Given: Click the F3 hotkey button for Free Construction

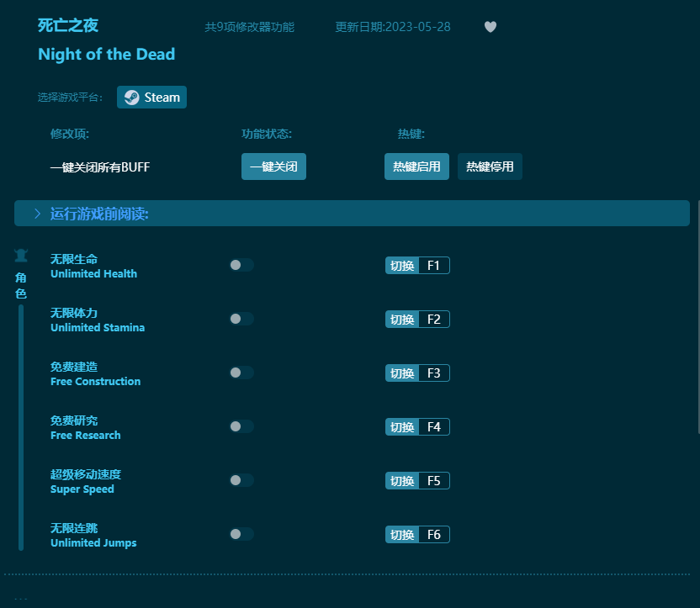Looking at the screenshot, I should (x=417, y=373).
